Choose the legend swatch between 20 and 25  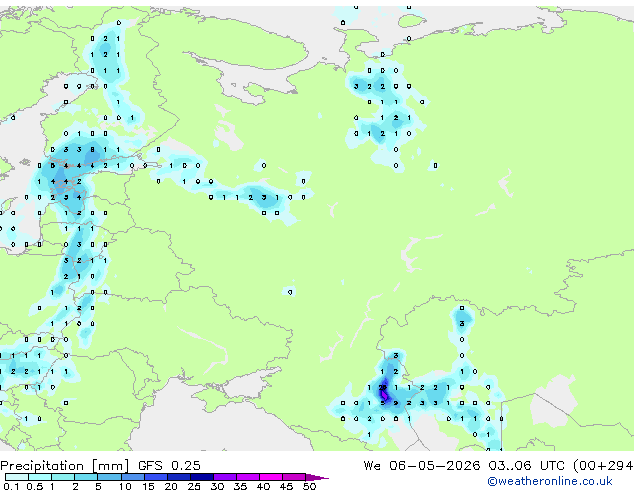(x=179, y=477)
